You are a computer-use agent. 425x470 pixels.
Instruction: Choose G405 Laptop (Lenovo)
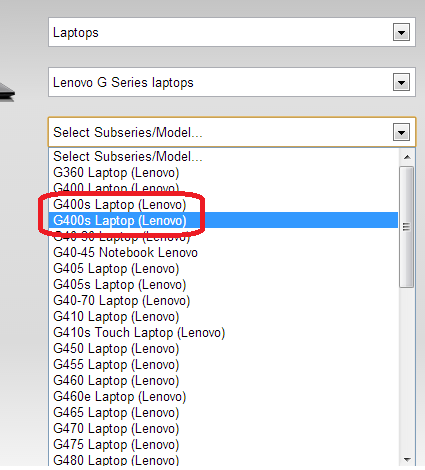pyautogui.click(x=223, y=268)
